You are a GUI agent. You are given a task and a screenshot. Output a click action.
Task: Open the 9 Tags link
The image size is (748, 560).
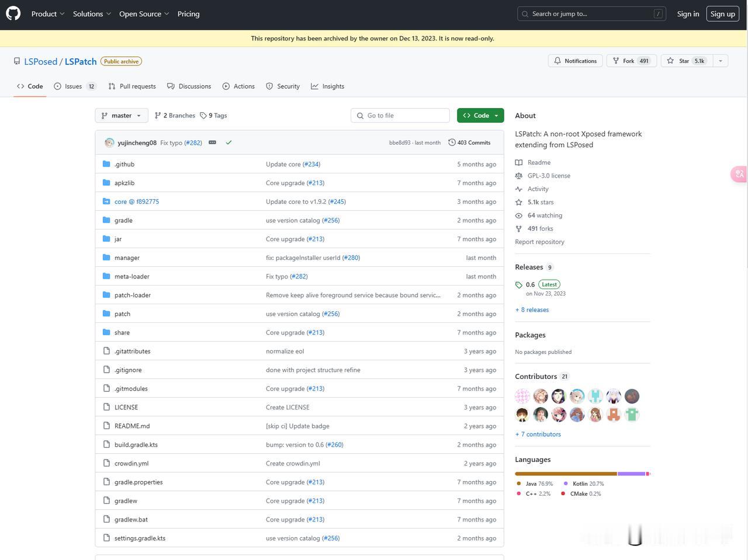tap(213, 116)
